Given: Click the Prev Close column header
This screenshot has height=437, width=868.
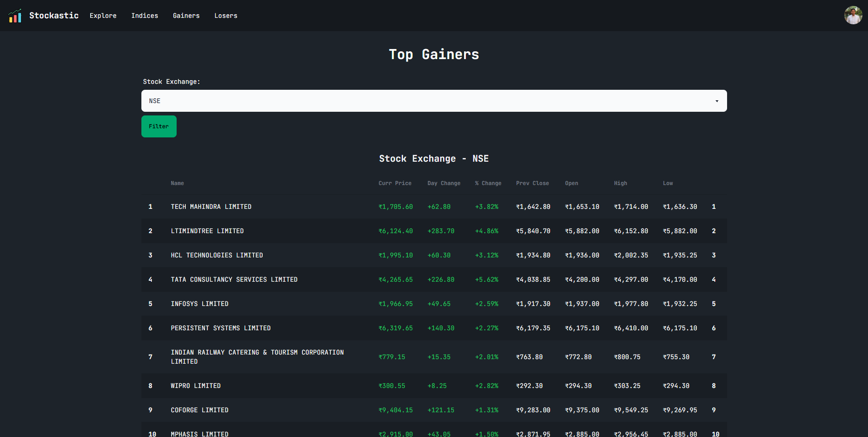Looking at the screenshot, I should tap(533, 183).
